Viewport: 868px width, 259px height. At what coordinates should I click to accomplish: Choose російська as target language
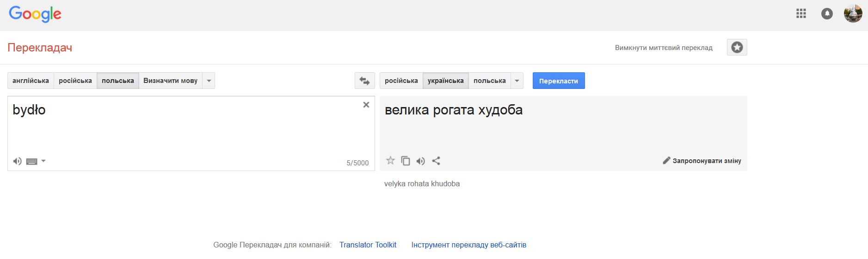(401, 81)
